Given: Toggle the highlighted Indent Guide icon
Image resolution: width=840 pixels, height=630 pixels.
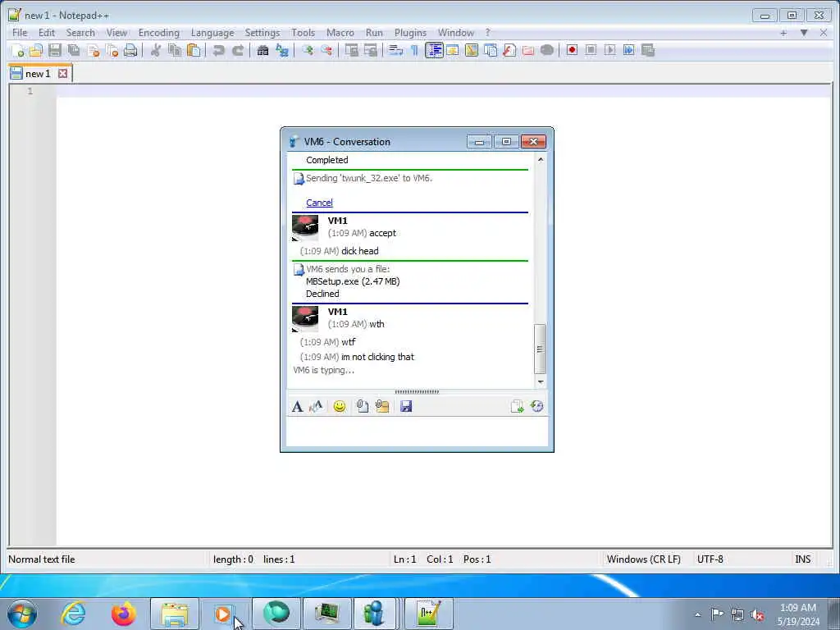Looking at the screenshot, I should coord(434,50).
